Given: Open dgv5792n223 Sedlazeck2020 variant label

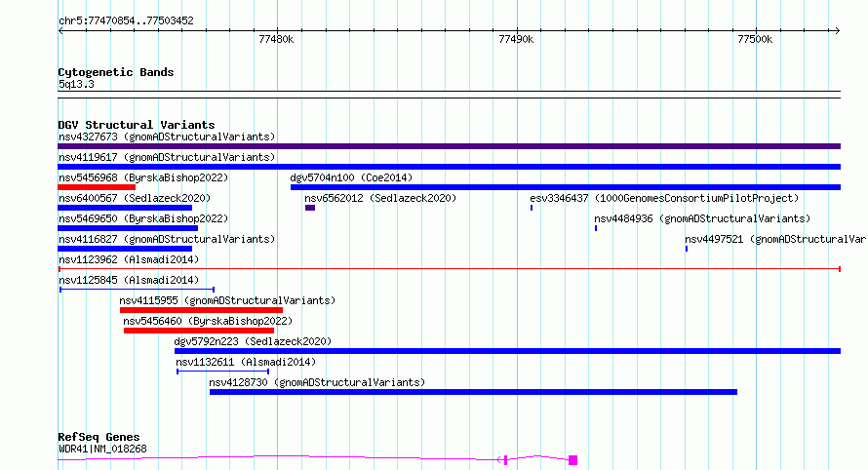Looking at the screenshot, I should (253, 341).
